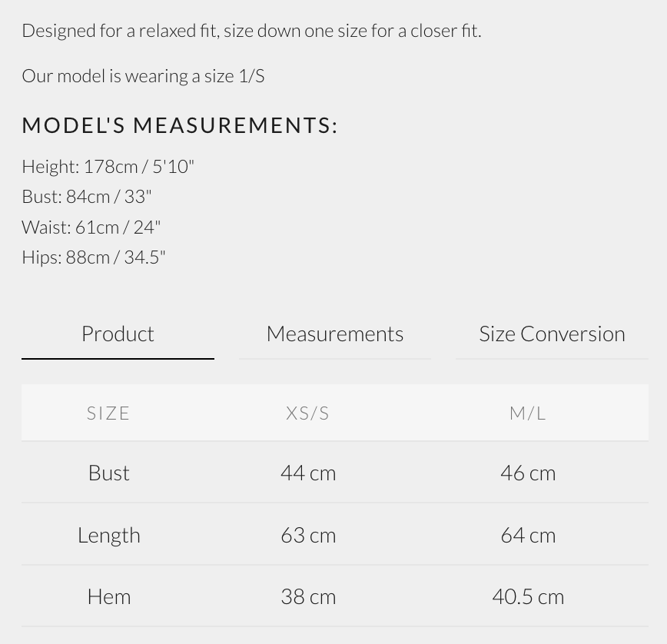Click the Hem row label
The width and height of the screenshot is (667, 644).
(108, 596)
